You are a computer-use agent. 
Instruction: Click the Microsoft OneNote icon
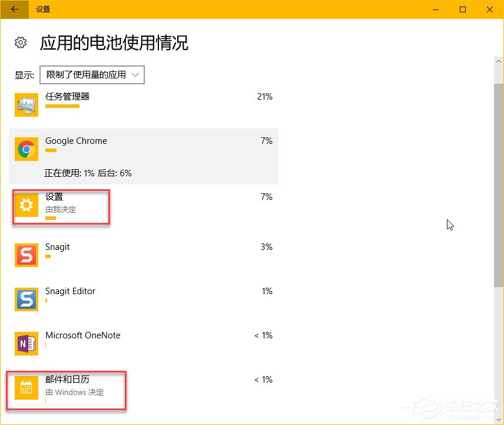pos(26,343)
